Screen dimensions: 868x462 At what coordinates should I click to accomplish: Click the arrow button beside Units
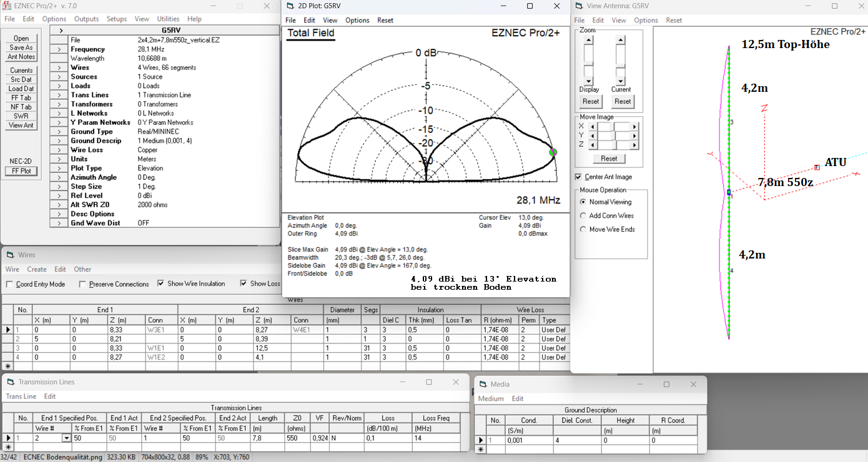pos(59,159)
